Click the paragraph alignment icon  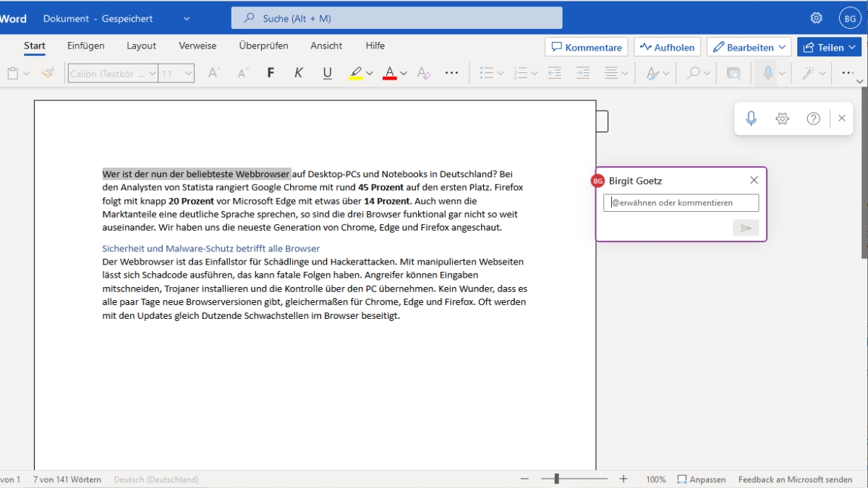tap(611, 73)
